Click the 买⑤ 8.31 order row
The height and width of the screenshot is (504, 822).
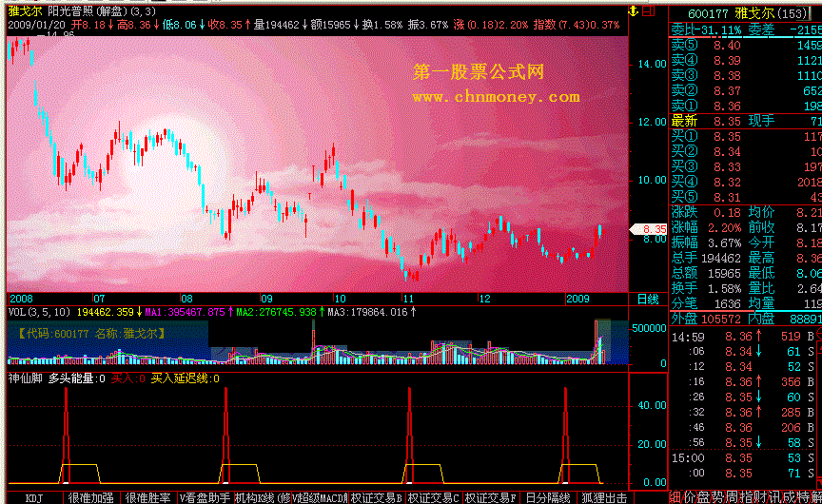746,198
